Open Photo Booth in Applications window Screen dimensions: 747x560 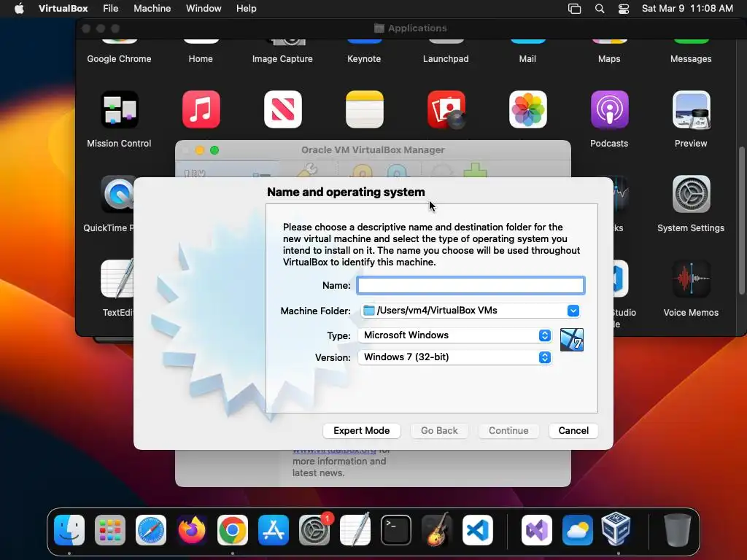click(446, 109)
